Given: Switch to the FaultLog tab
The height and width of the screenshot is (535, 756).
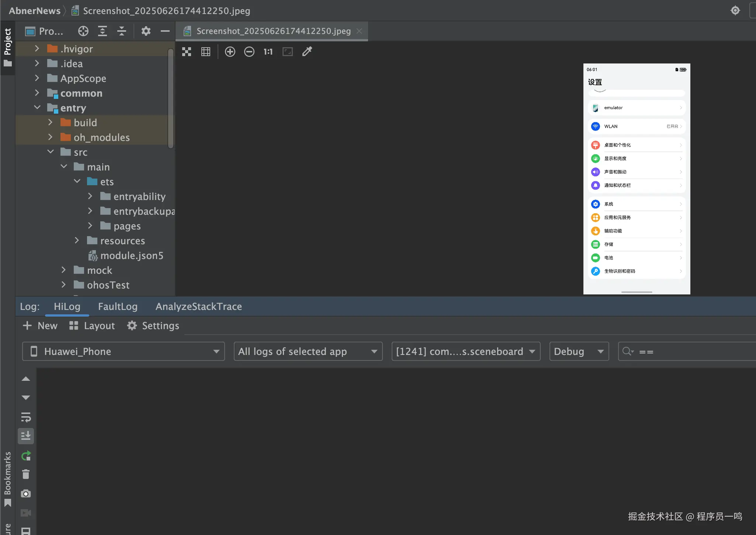Looking at the screenshot, I should tap(118, 307).
